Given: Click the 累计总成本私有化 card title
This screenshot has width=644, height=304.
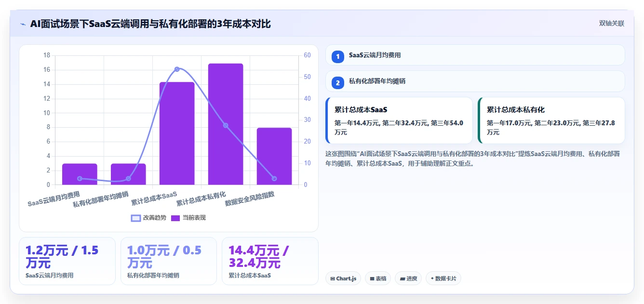Looking at the screenshot, I should 516,110.
